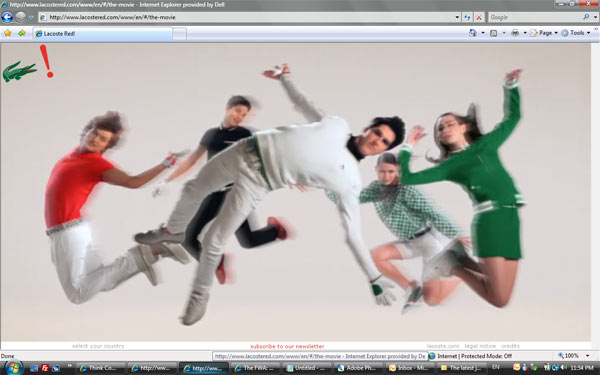Click the 'Done' status bar text
The image size is (600, 375).
pos(7,356)
